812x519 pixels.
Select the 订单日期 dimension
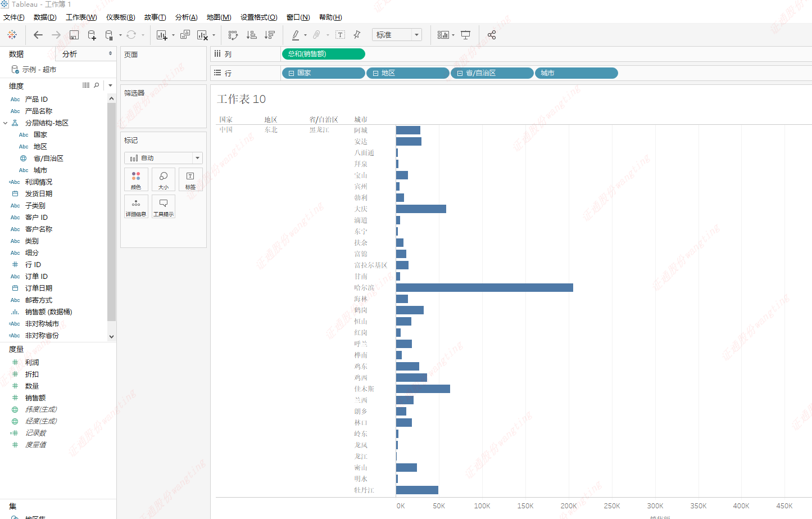point(39,288)
